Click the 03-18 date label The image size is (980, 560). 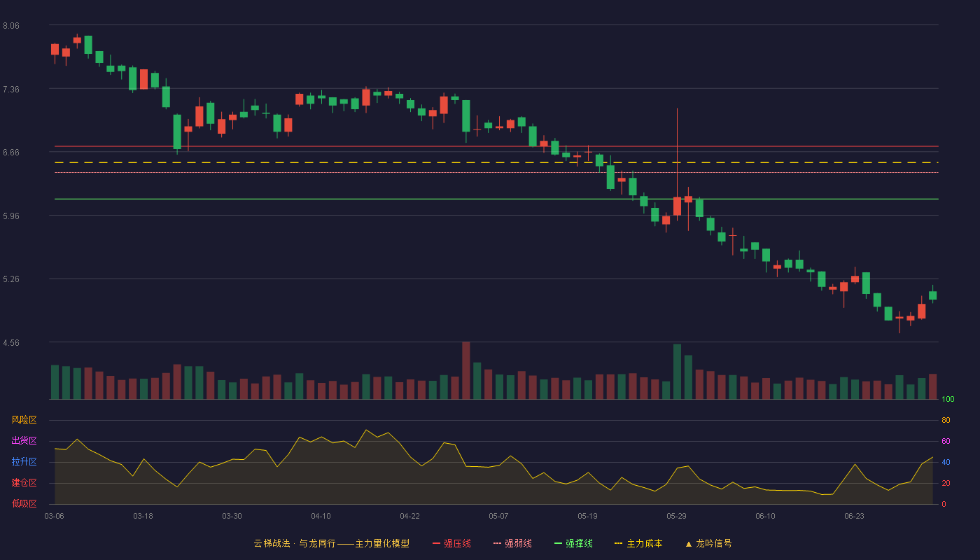coord(143,516)
